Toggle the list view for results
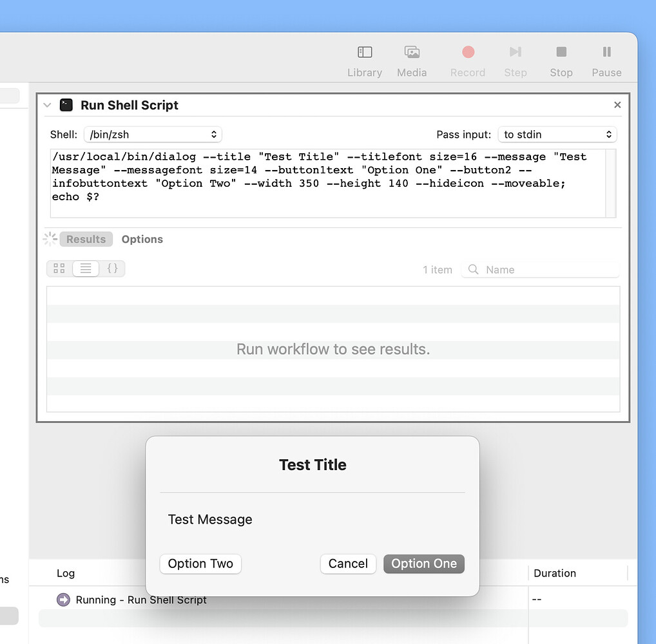 pyautogui.click(x=86, y=269)
